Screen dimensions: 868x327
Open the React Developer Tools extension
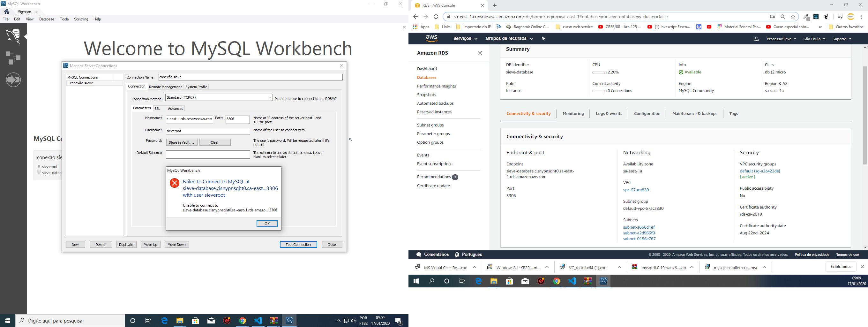coord(816,17)
